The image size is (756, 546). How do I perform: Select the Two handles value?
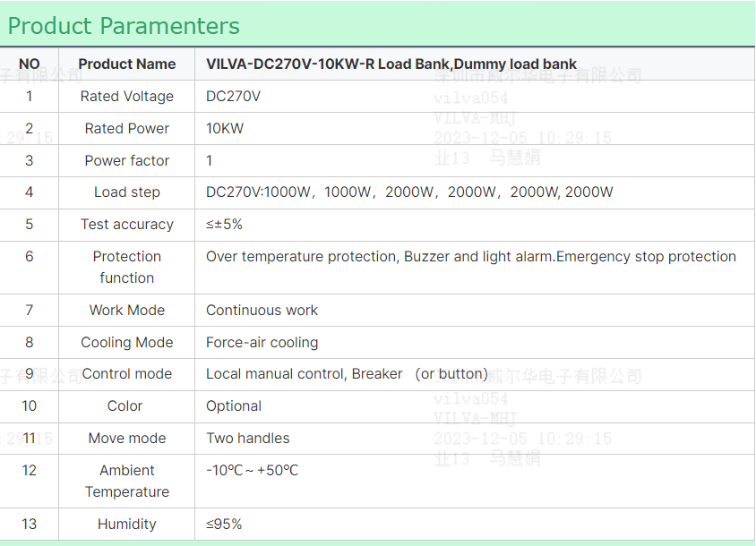248,438
